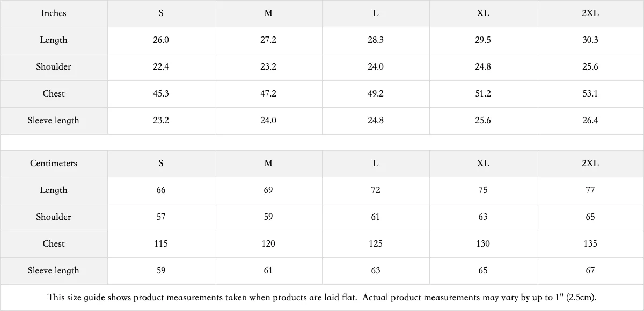Click the 67 sleeve length cell

point(590,271)
